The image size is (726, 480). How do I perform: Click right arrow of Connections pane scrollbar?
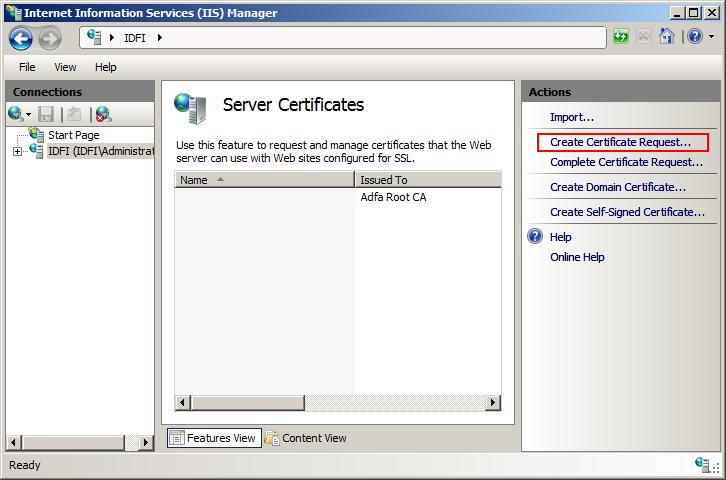(146, 443)
